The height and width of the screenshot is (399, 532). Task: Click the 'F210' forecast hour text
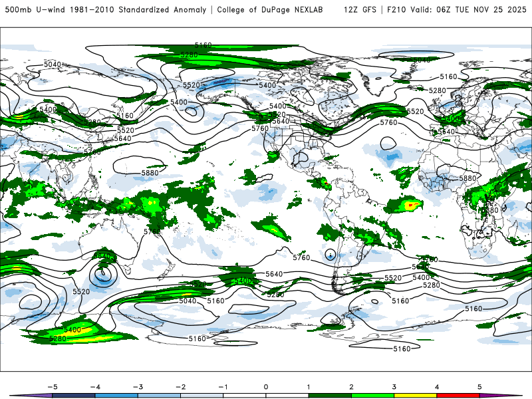[x=396, y=9]
